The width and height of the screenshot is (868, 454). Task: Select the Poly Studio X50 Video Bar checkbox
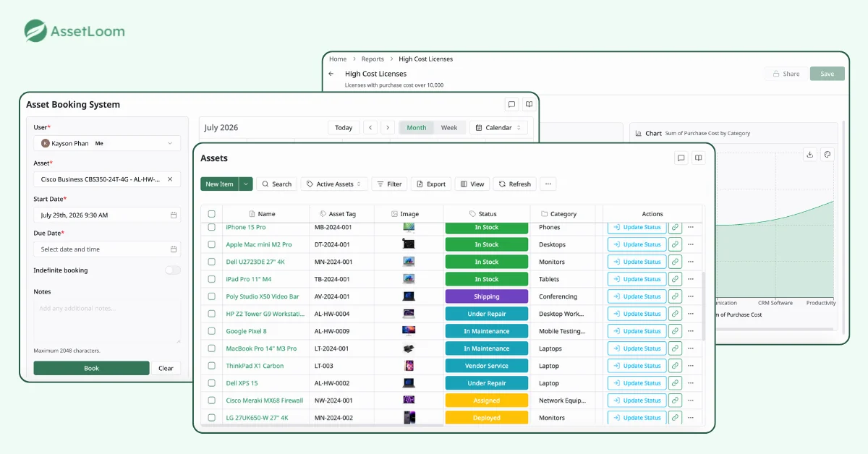click(x=212, y=296)
